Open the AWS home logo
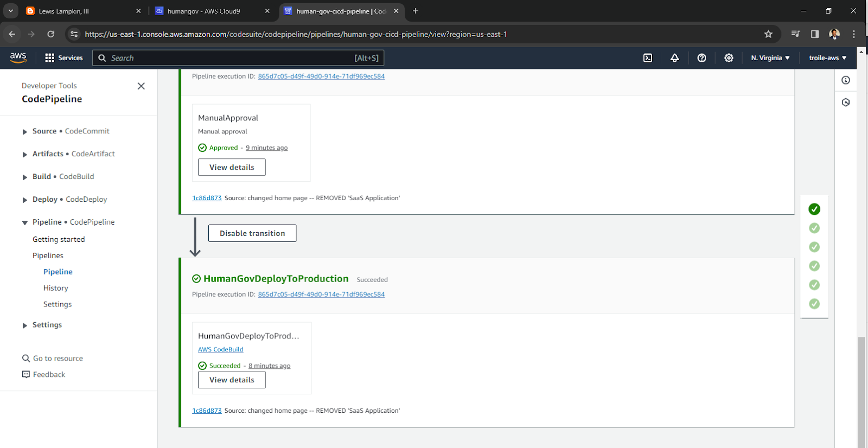The width and height of the screenshot is (868, 448). [18, 57]
